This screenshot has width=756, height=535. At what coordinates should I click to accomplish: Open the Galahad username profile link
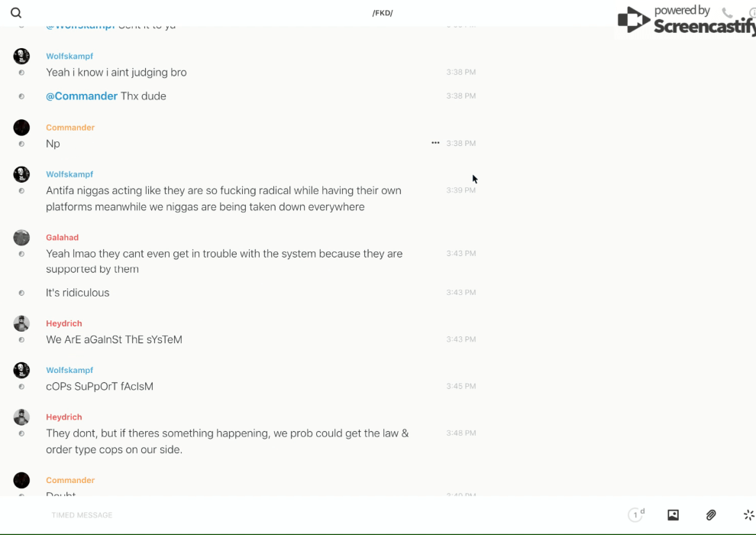[x=62, y=238]
